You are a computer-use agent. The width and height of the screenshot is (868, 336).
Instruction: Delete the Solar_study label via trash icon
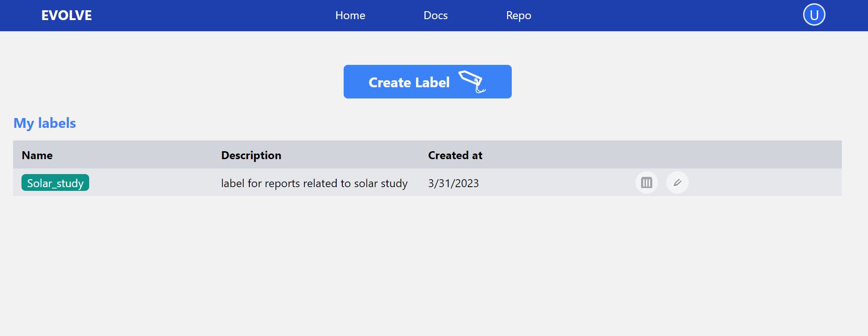coord(647,182)
